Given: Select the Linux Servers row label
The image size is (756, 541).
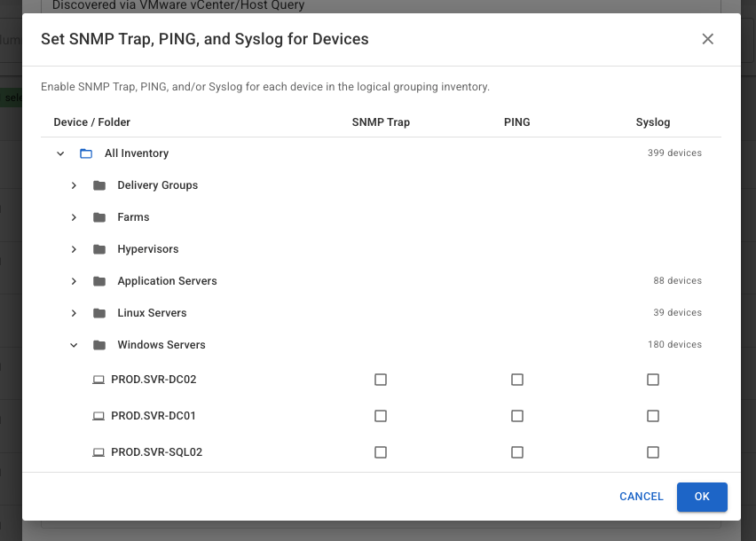Looking at the screenshot, I should pos(152,313).
